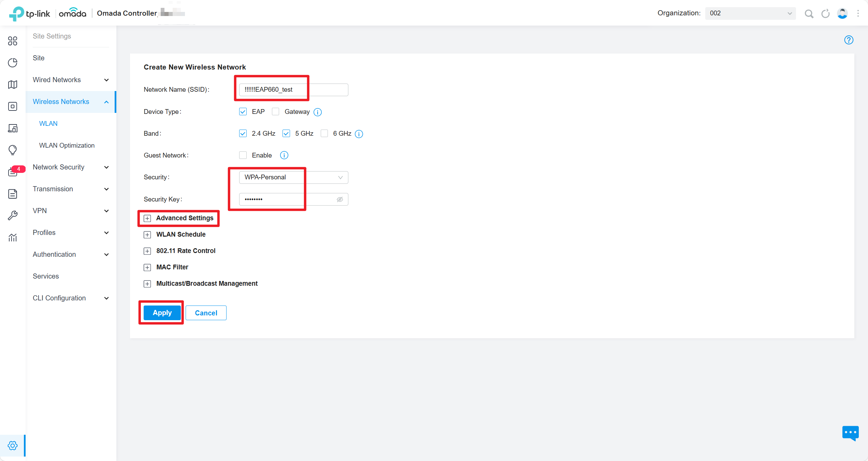868x461 pixels.
Task: Expand Transmission menu
Action: click(x=71, y=189)
